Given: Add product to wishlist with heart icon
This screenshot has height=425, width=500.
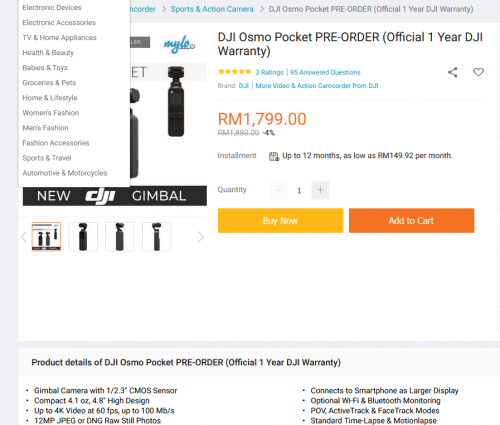Looking at the screenshot, I should (478, 72).
